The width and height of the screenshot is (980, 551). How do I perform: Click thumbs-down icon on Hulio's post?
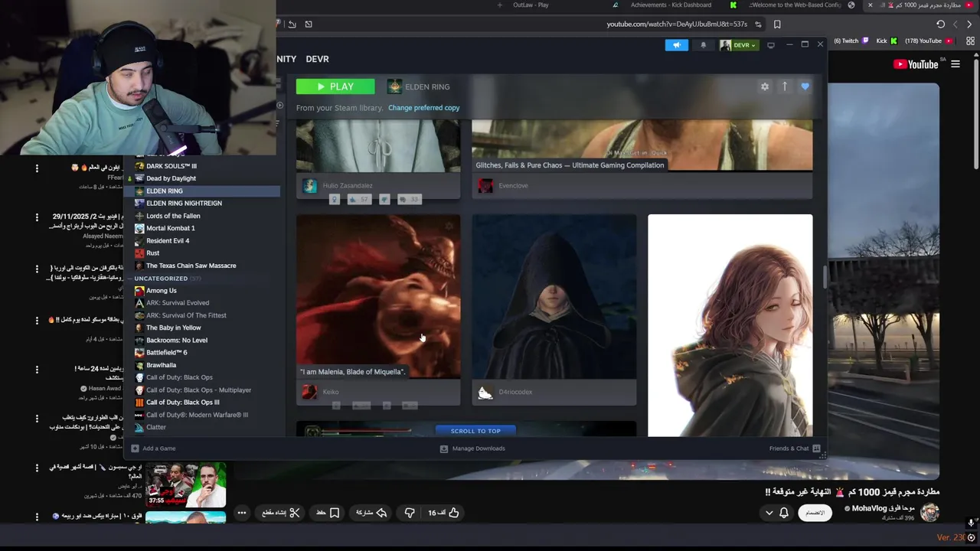coord(384,200)
